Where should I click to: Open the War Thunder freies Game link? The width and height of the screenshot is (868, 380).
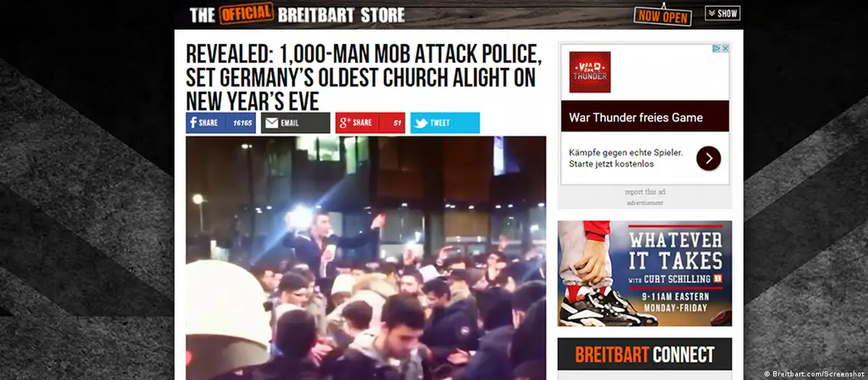coord(636,117)
